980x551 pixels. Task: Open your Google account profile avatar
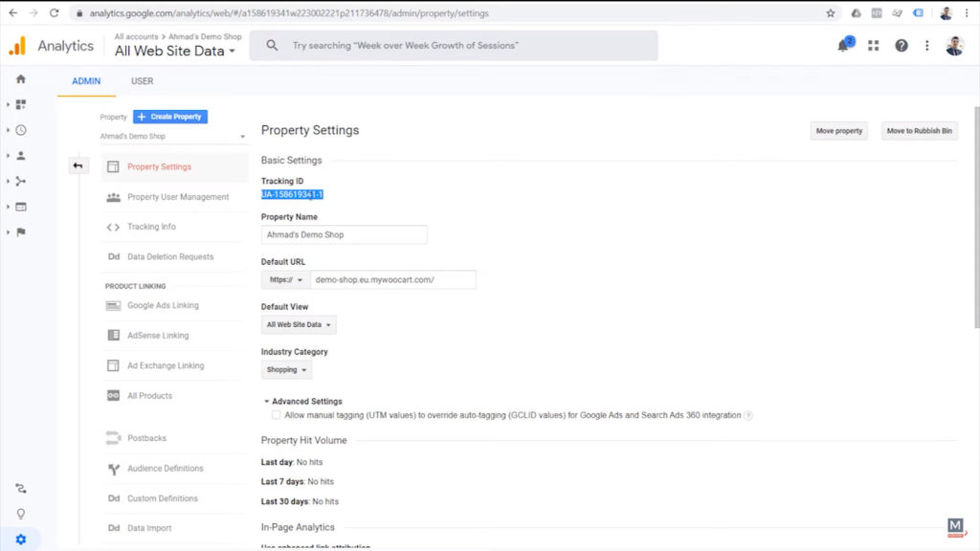952,44
